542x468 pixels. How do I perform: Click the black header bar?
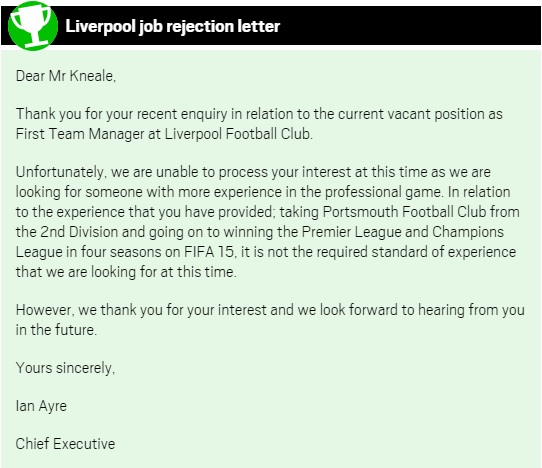[x=271, y=25]
